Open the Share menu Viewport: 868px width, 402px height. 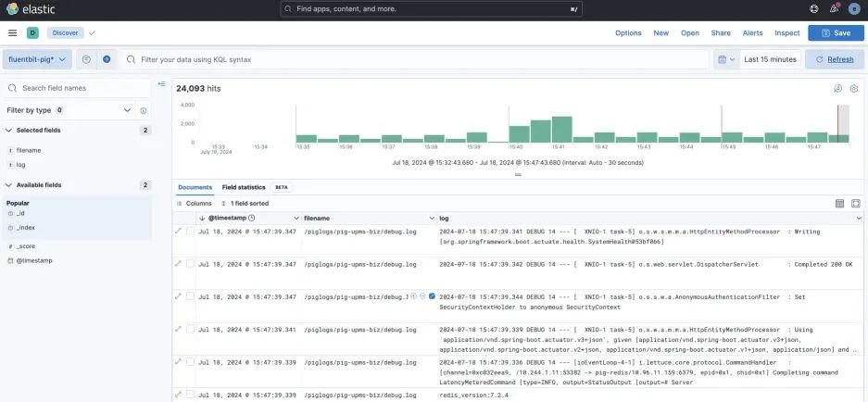pos(721,33)
